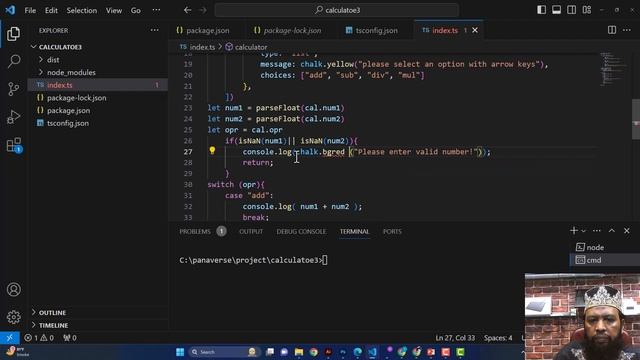Click the remote window indicator in status bar

[x=9, y=338]
